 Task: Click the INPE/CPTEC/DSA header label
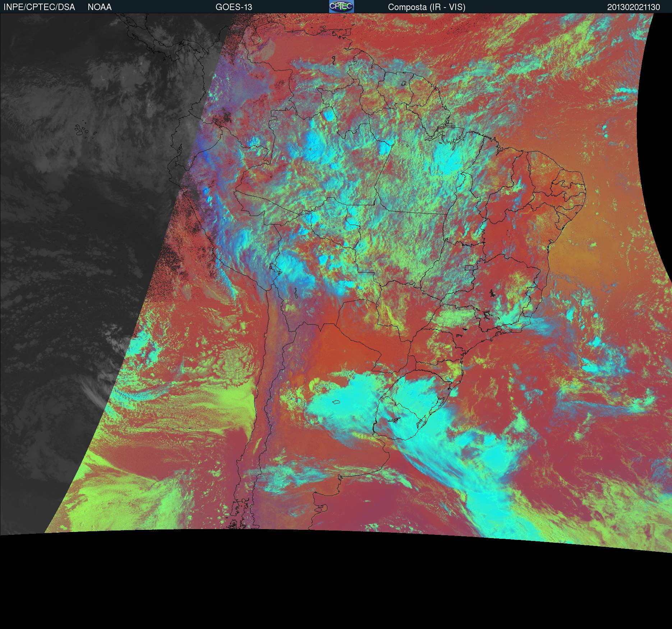click(39, 7)
